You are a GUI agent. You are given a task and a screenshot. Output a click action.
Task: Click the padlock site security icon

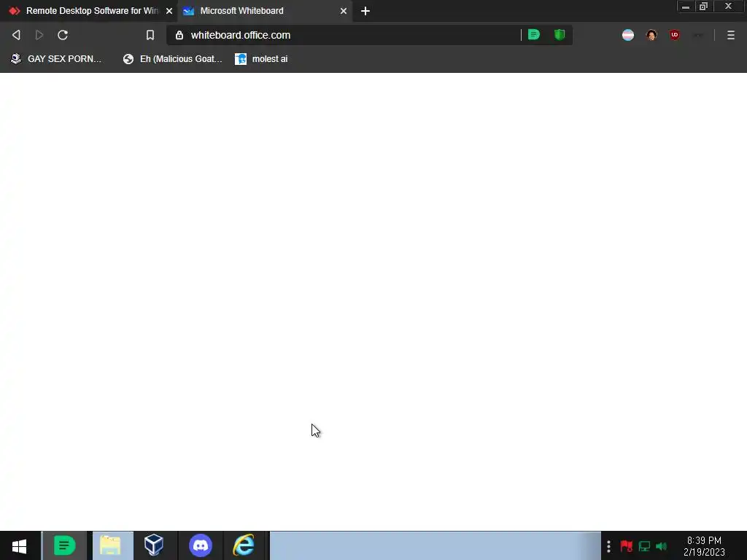click(179, 35)
